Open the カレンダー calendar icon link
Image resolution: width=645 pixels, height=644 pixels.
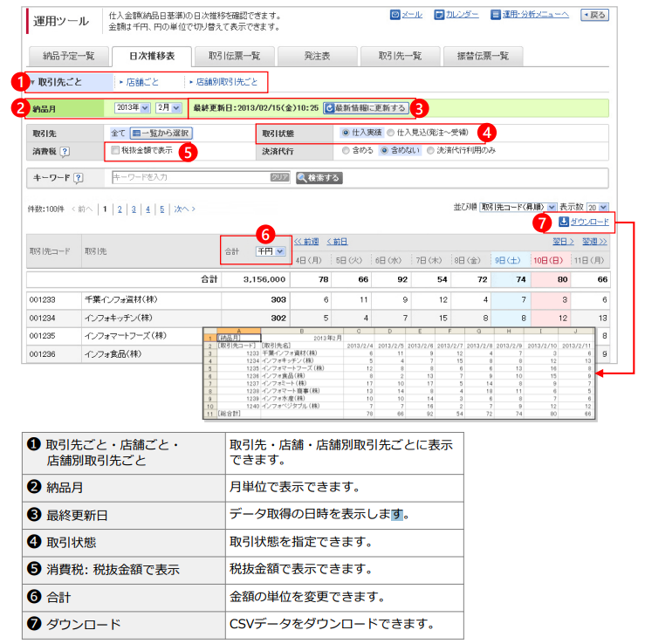point(439,15)
